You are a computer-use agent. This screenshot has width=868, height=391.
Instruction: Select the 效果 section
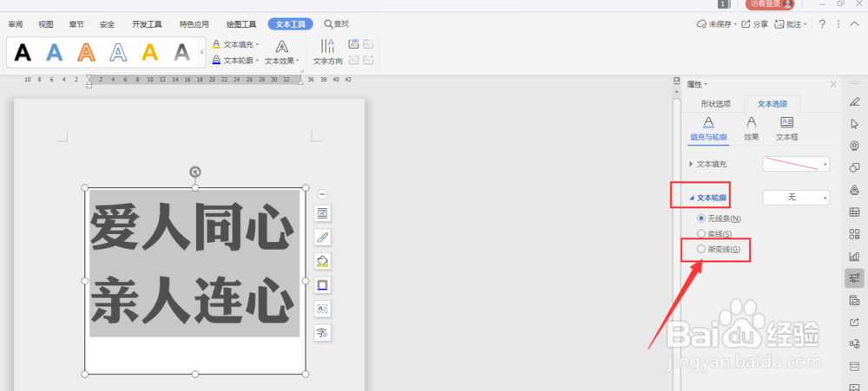click(751, 129)
